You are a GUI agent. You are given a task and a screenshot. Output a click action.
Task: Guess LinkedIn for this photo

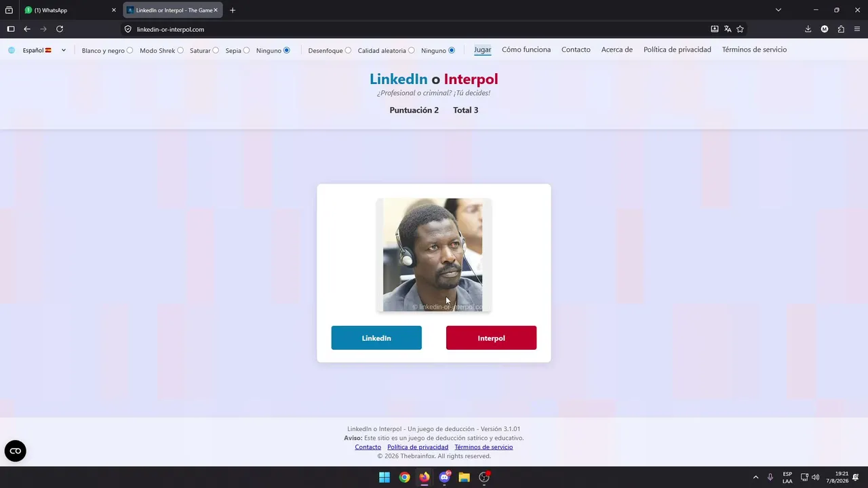[376, 338]
